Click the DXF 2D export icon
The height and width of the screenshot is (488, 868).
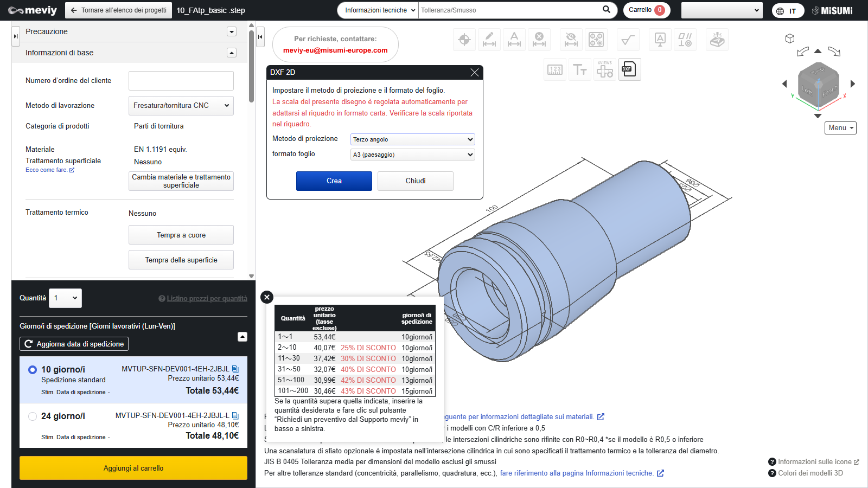coord(629,69)
